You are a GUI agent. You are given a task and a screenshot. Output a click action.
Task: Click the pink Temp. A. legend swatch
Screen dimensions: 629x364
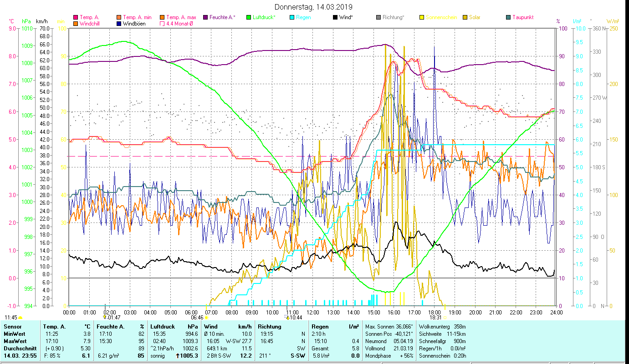[76, 17]
